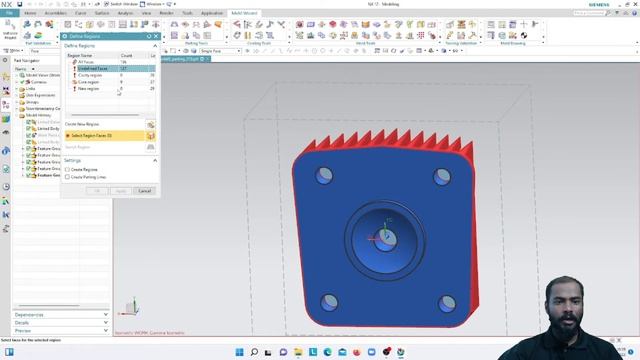This screenshot has height=360, width=640.
Task: Click the Initialize Project icon
Action: [10, 29]
